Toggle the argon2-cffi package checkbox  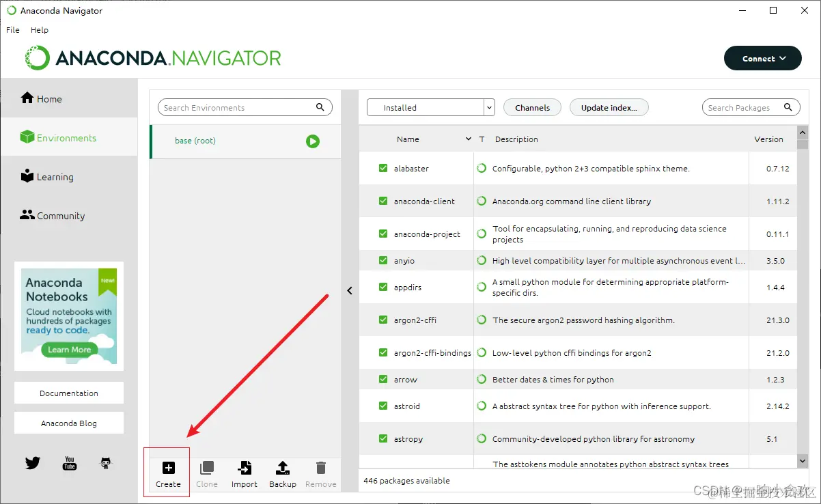coord(383,320)
